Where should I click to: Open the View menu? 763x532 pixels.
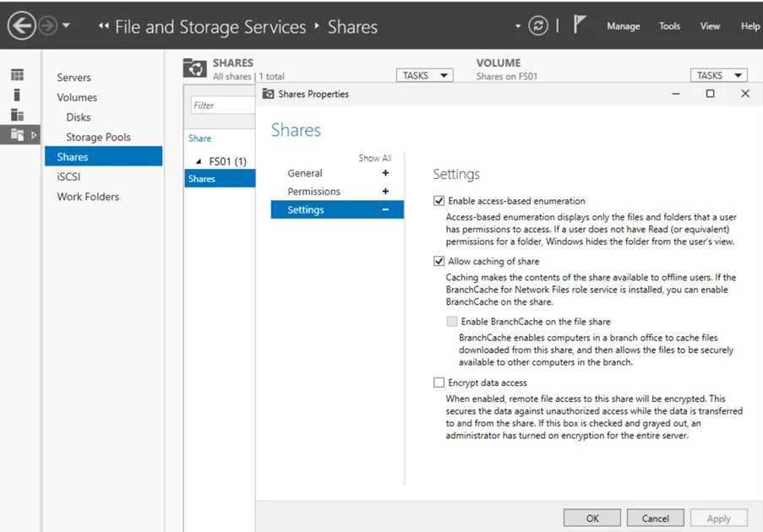coord(710,26)
